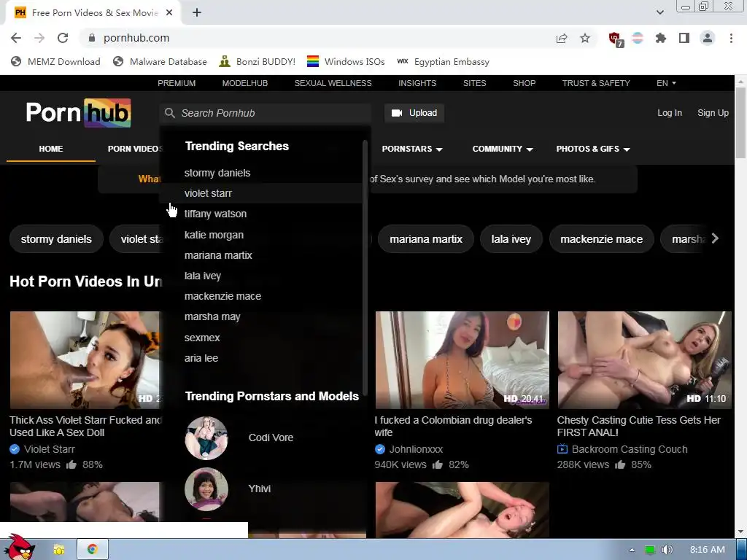
Task: Open a new tab with the plus icon
Action: click(x=197, y=13)
